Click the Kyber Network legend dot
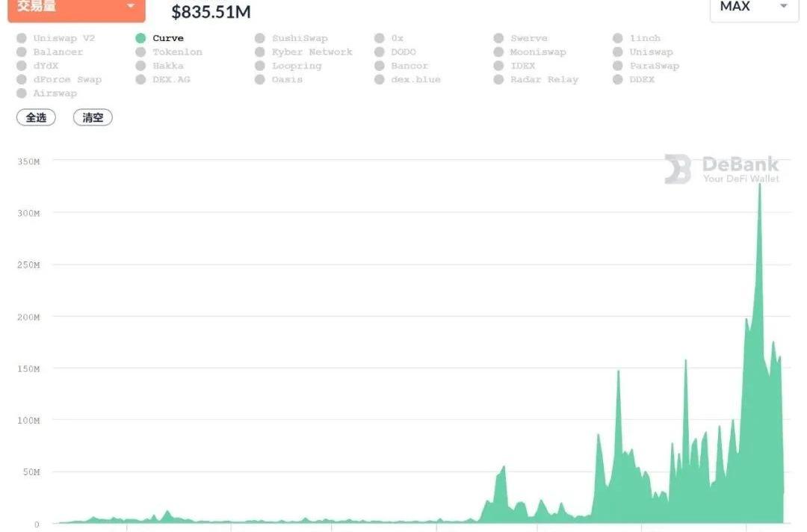 (x=260, y=52)
